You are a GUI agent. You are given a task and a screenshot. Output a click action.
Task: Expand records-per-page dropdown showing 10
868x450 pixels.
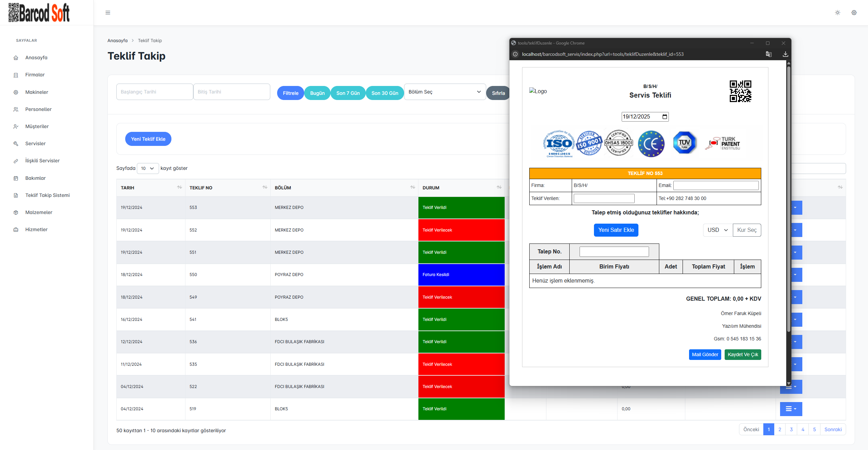147,168
